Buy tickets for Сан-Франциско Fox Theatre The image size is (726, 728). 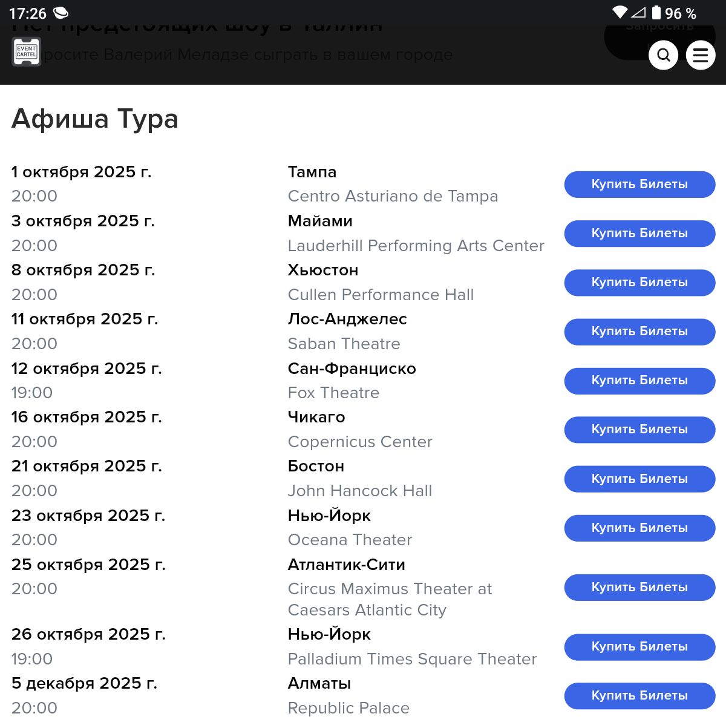point(639,381)
